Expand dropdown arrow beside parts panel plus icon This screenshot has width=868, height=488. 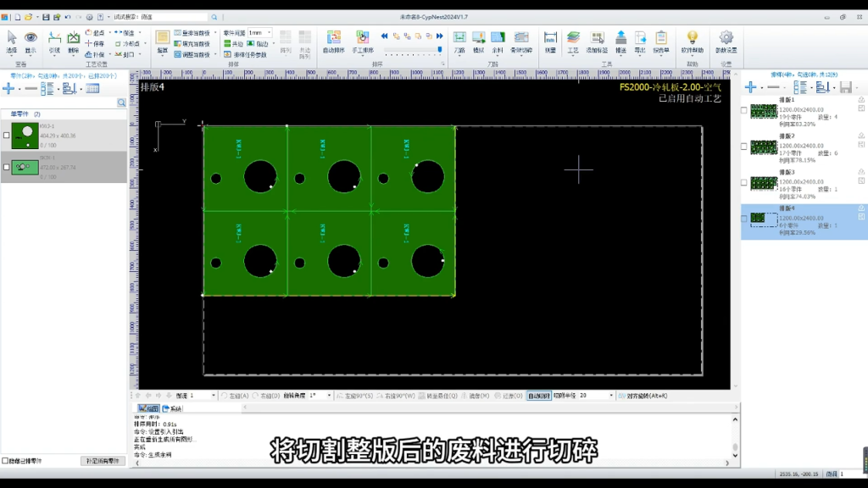coord(19,88)
